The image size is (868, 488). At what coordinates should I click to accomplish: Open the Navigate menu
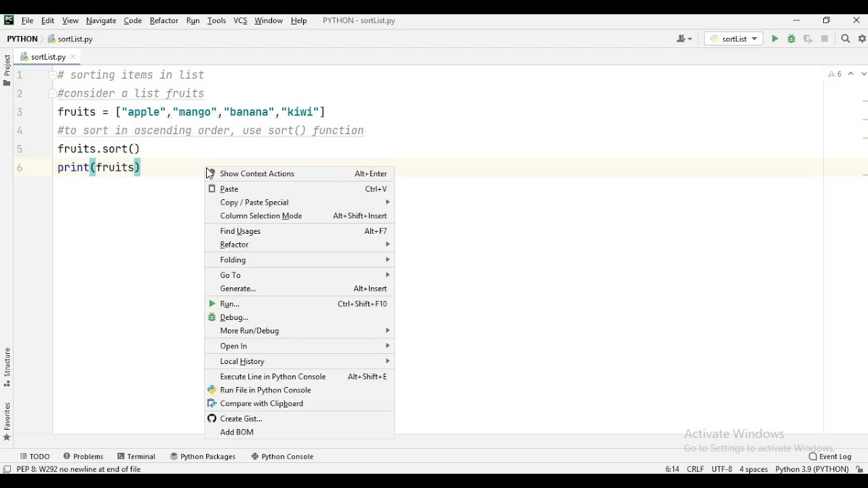coord(101,21)
